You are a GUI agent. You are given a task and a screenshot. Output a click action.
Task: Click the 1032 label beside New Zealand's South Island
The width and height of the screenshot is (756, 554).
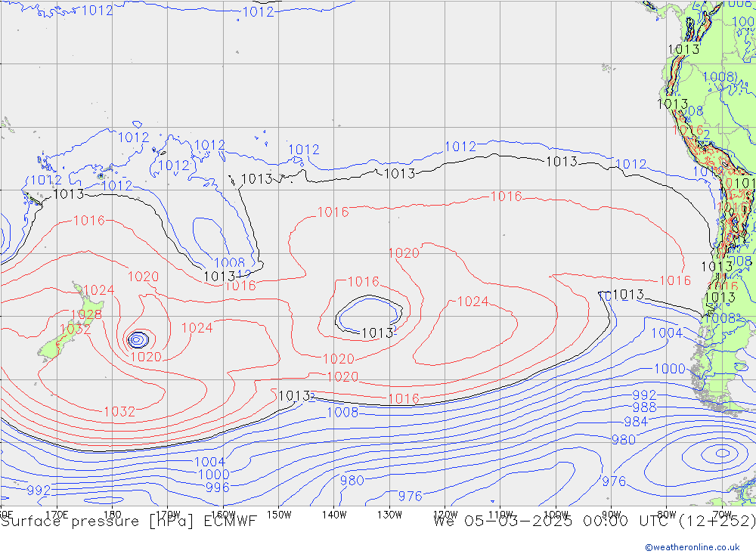tap(75, 330)
